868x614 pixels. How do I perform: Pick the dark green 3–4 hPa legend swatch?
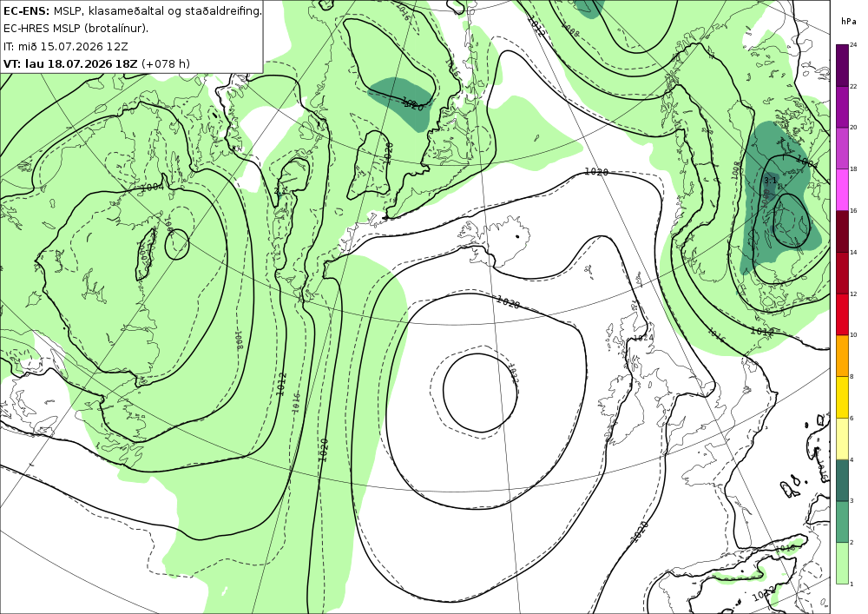842,480
